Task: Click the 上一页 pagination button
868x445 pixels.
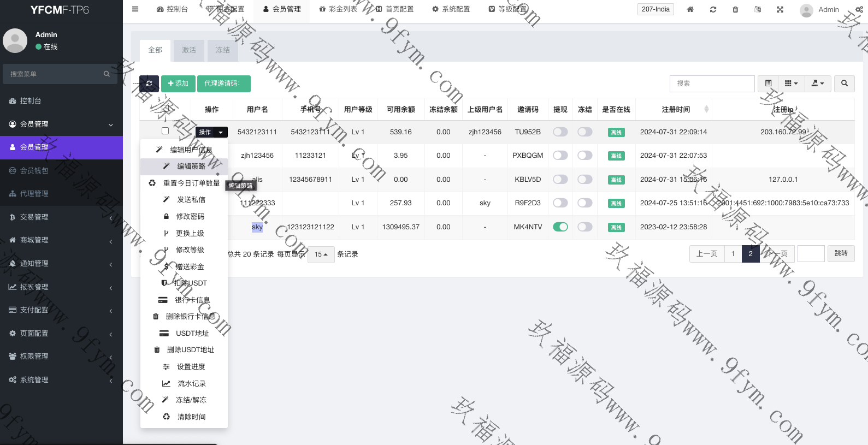Action: pyautogui.click(x=706, y=254)
